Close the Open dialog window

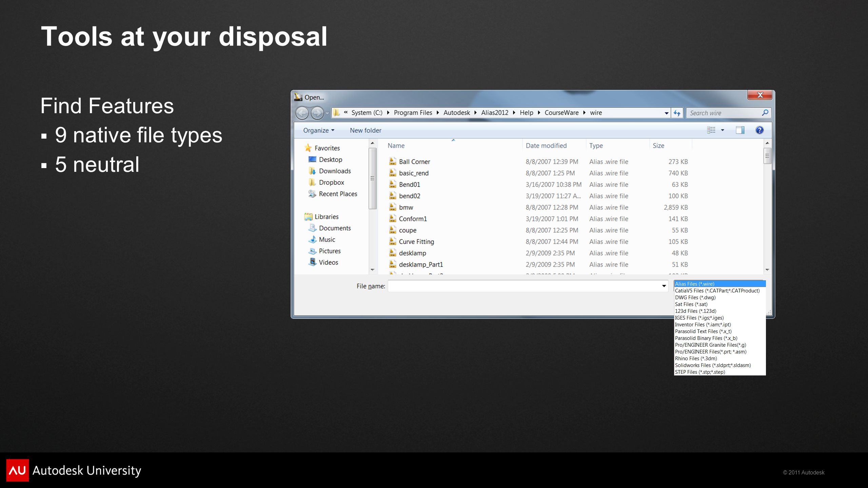click(760, 95)
